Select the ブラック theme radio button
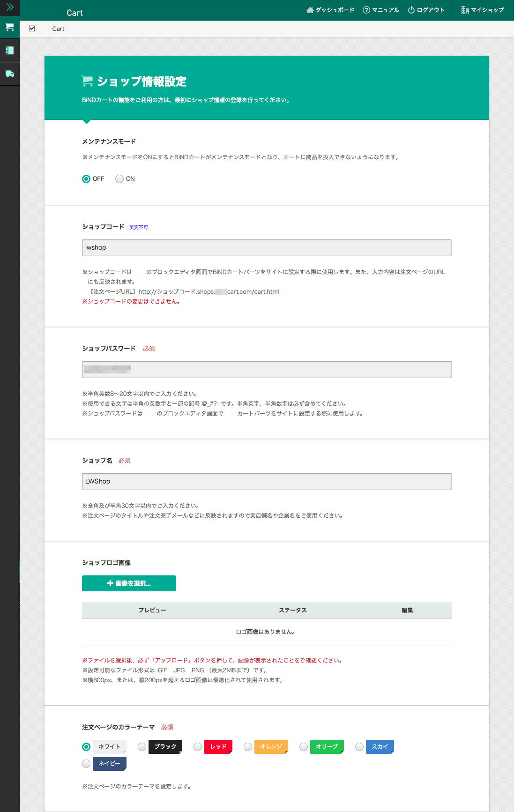The image size is (514, 812). (142, 747)
